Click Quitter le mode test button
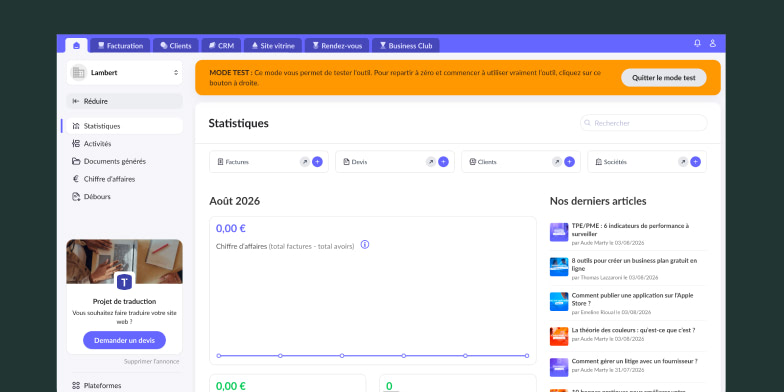This screenshot has height=392, width=784. click(x=664, y=78)
